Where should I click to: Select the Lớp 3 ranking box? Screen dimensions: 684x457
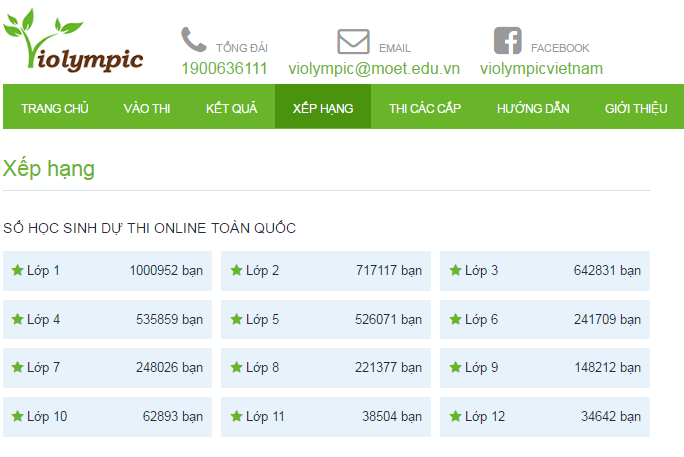pyautogui.click(x=544, y=271)
